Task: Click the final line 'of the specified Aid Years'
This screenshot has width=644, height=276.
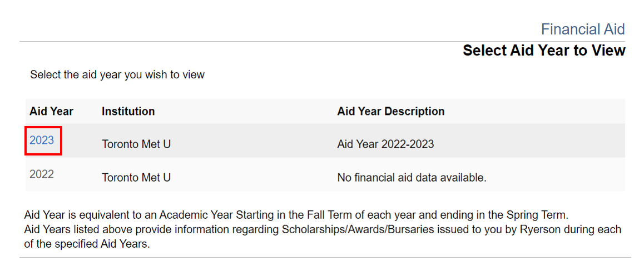Action: (87, 244)
